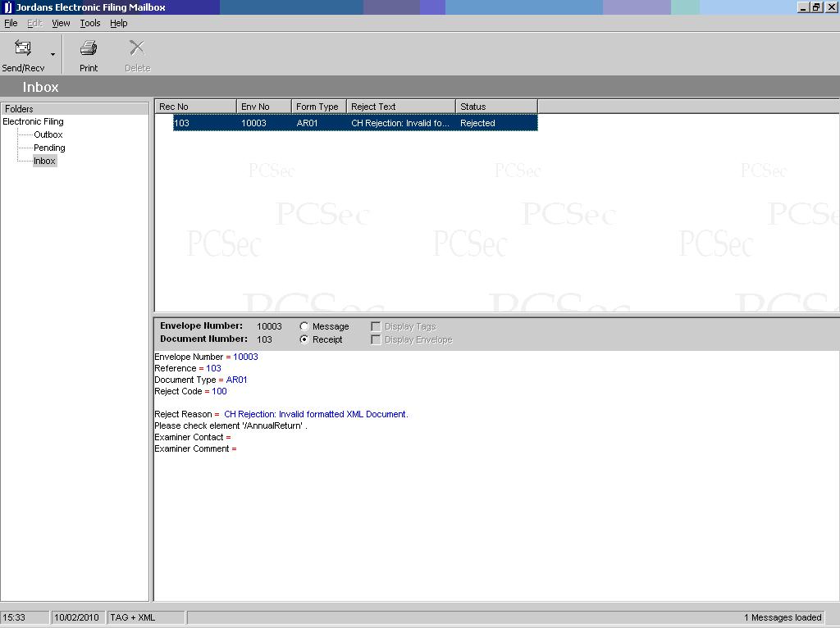Select the Message radio button

(x=304, y=326)
